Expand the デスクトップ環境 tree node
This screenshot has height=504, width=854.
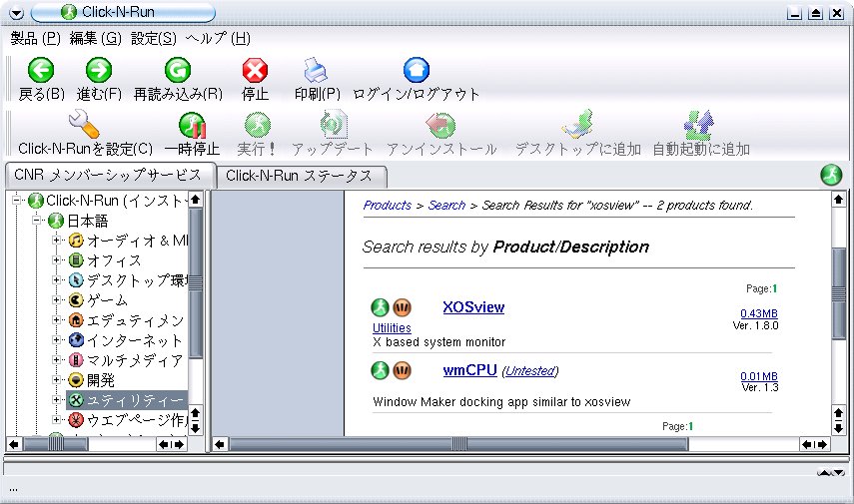(x=56, y=279)
